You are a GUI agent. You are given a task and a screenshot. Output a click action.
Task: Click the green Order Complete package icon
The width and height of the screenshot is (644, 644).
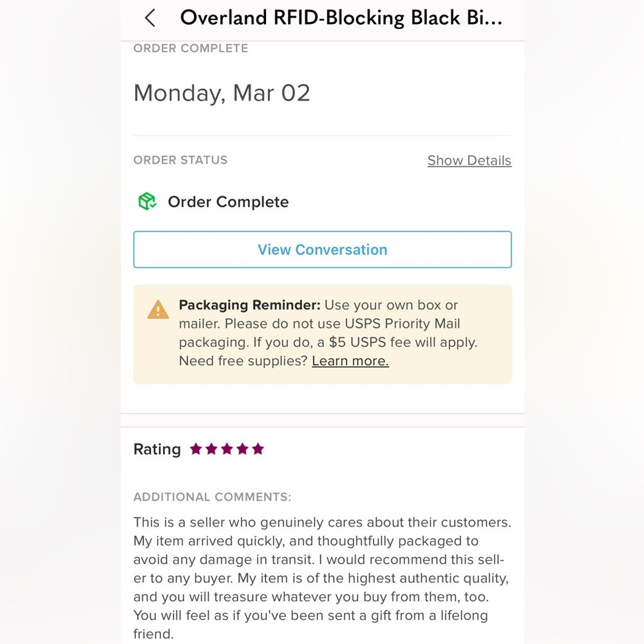pyautogui.click(x=147, y=202)
